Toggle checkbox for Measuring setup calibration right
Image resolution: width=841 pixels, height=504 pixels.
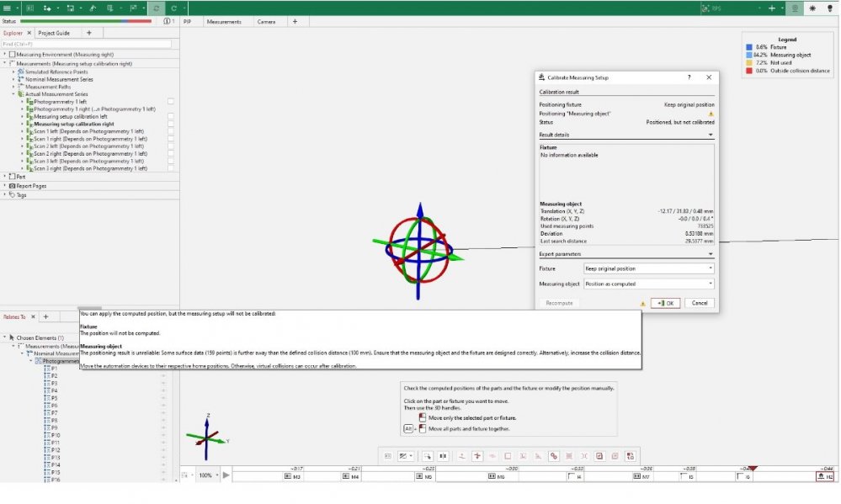tap(170, 124)
